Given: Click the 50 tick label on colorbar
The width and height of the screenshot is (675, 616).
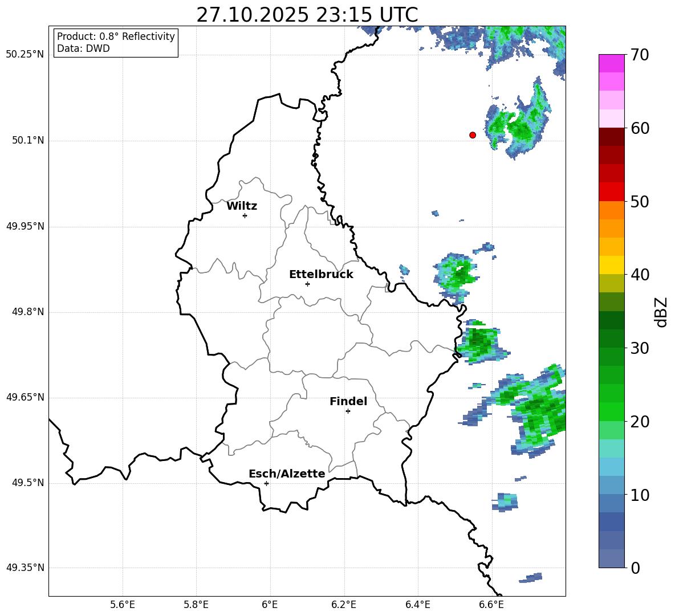Looking at the screenshot, I should click(640, 201).
